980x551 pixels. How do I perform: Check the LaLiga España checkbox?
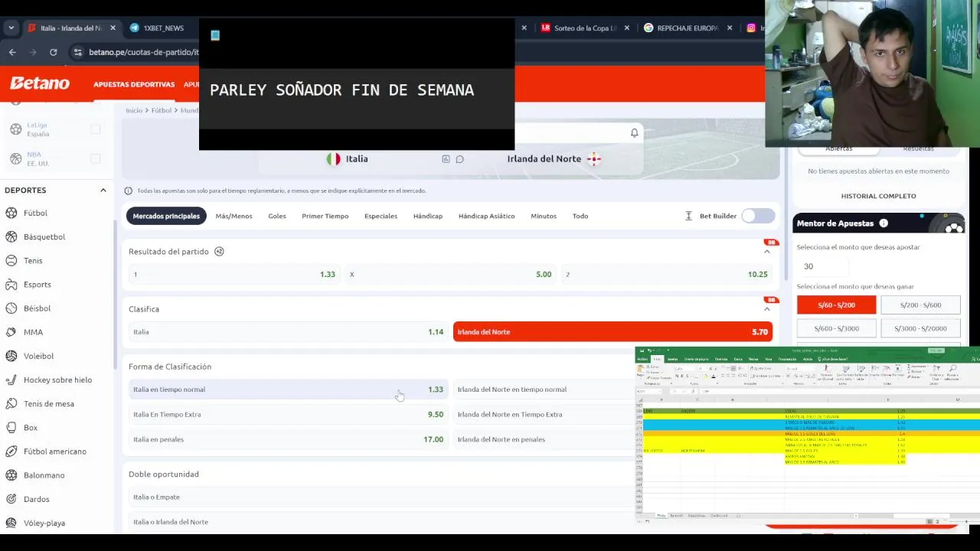tap(95, 129)
